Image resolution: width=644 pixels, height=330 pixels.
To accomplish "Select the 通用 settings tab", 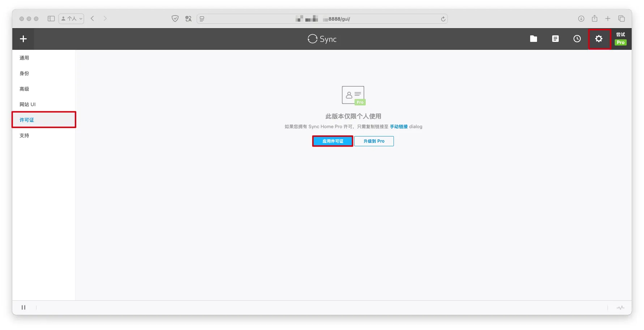I will pos(24,58).
